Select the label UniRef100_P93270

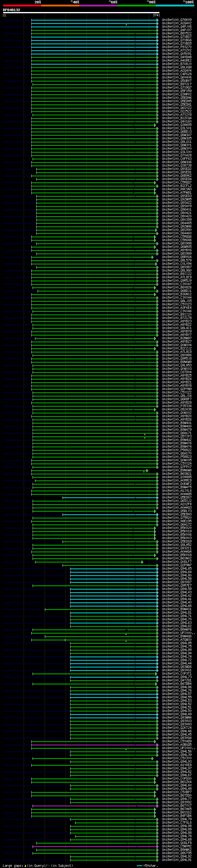click(177, 47)
